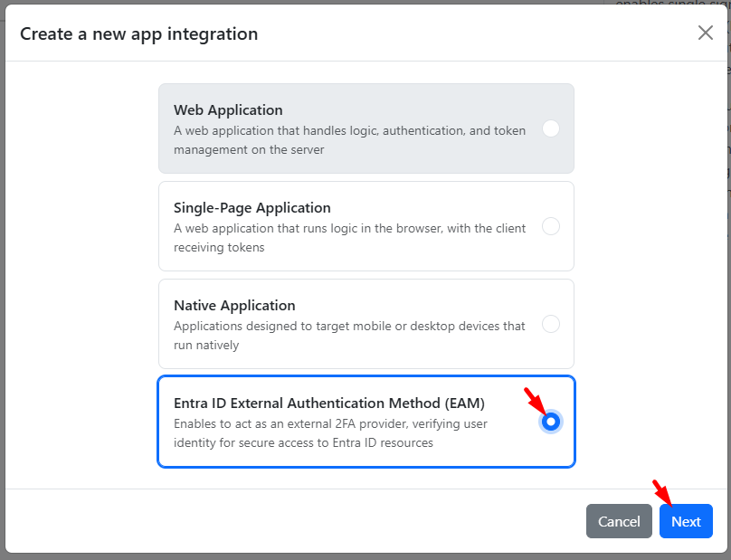Screen dimensions: 731x560
Task: Click the empty footer area left of Cancel
Action: 290,521
